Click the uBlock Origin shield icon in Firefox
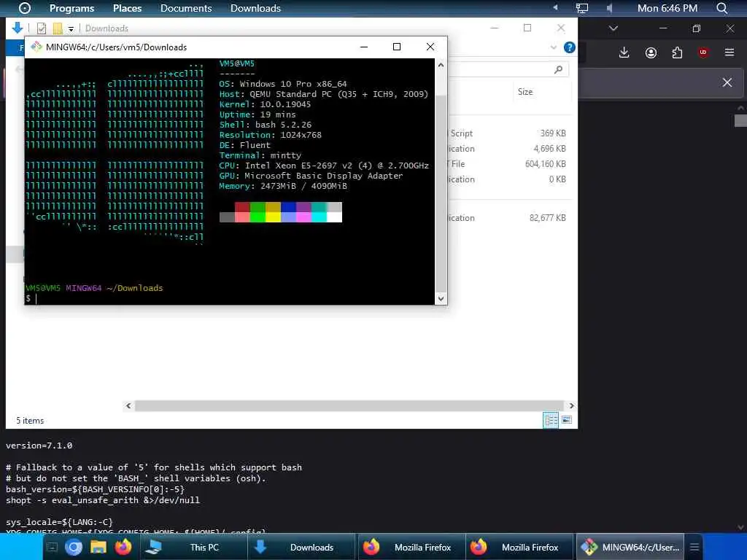Image resolution: width=747 pixels, height=560 pixels. [x=703, y=52]
